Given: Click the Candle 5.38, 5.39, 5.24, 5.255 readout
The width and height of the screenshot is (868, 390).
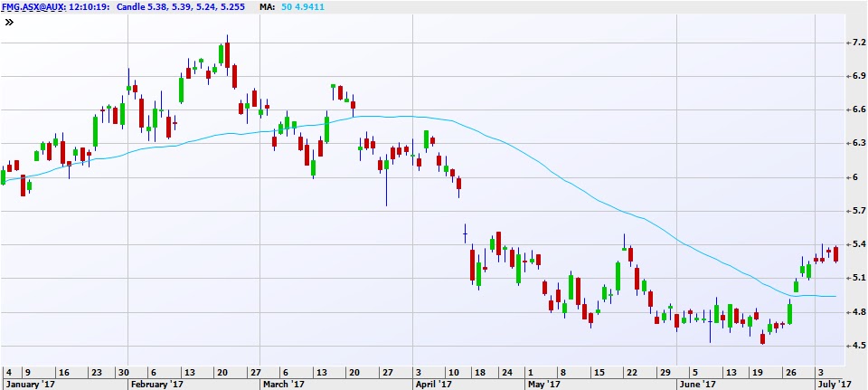Looking at the screenshot, I should (x=182, y=6).
